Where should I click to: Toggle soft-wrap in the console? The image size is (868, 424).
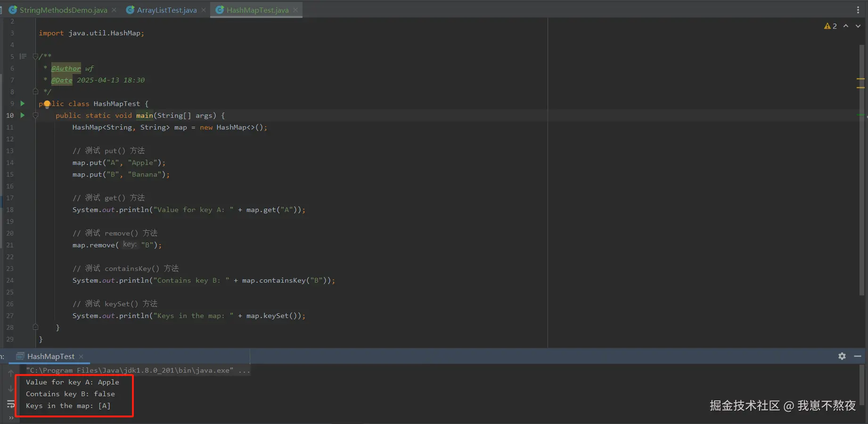11,404
